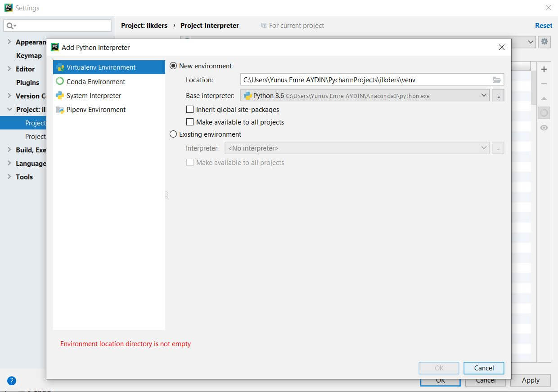The image size is (558, 392).
Task: Select Virtualenv Environment in the sidebar
Action: coord(109,67)
